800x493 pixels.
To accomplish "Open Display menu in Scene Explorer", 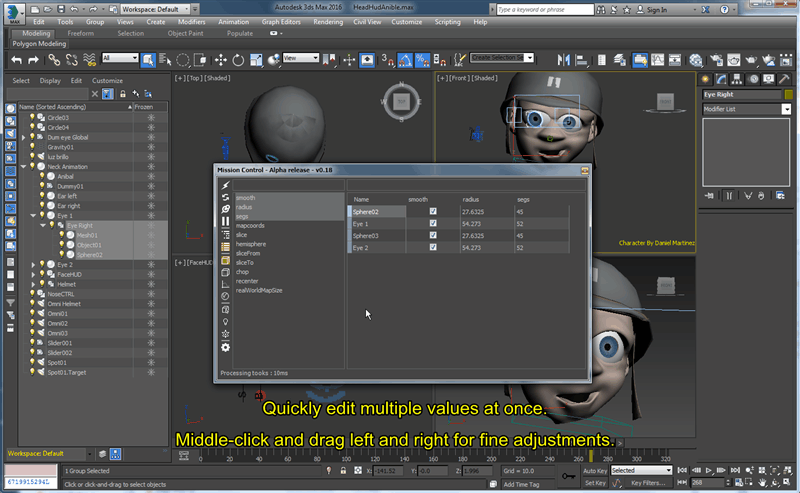I will (50, 81).
